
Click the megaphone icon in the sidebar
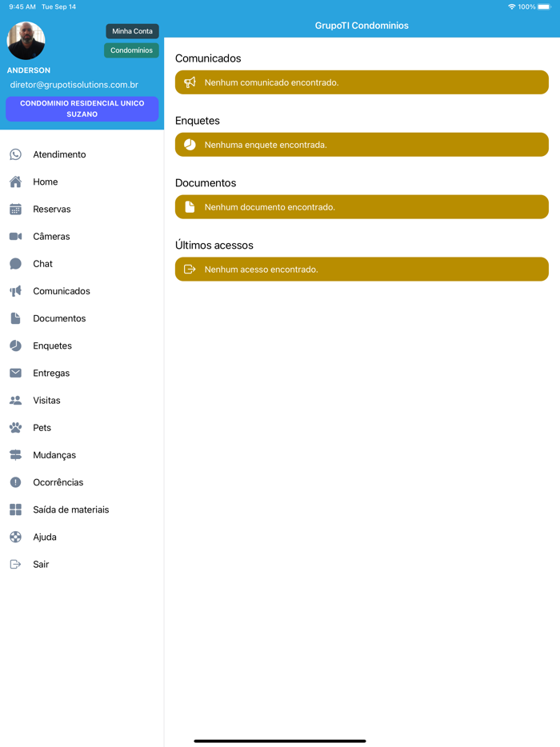pyautogui.click(x=15, y=291)
